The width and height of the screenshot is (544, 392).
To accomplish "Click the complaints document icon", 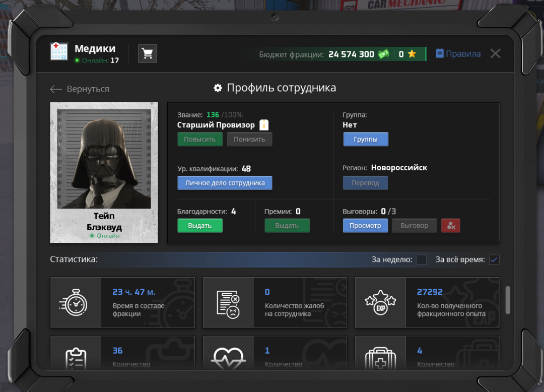I will [x=228, y=302].
